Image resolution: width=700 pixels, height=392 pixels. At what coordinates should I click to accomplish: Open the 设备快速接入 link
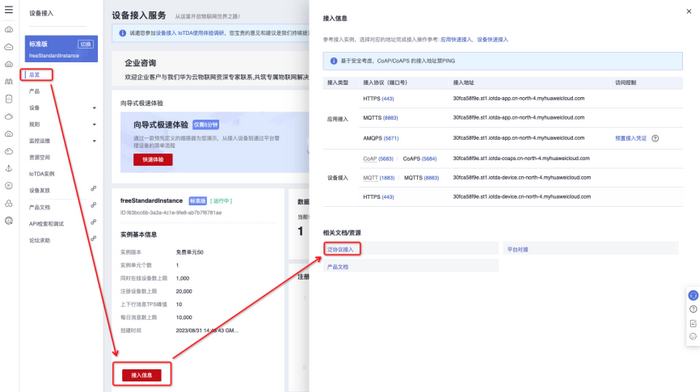(x=492, y=40)
